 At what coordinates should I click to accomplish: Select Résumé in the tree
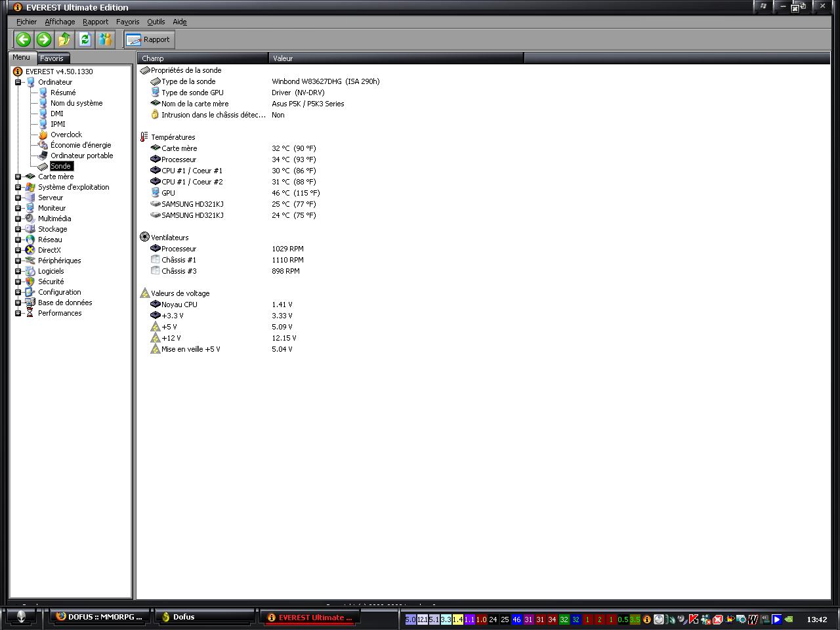63,93
